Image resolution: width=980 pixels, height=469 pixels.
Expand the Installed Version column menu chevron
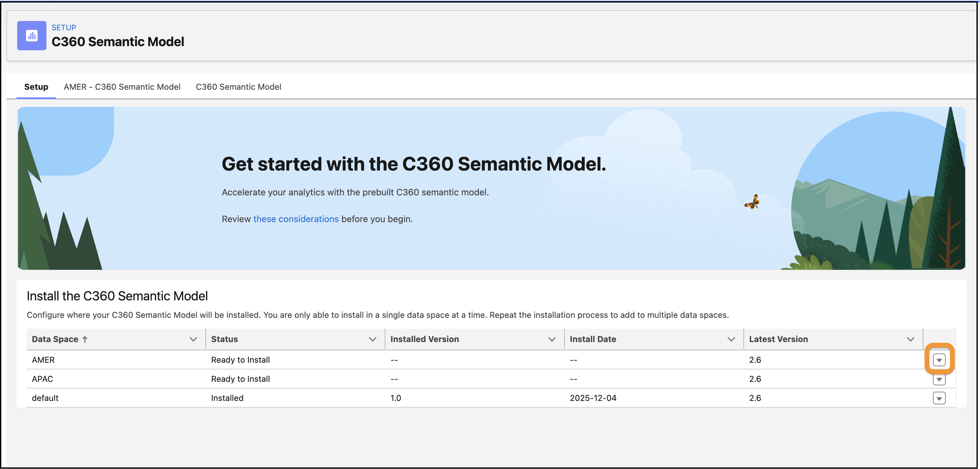552,339
